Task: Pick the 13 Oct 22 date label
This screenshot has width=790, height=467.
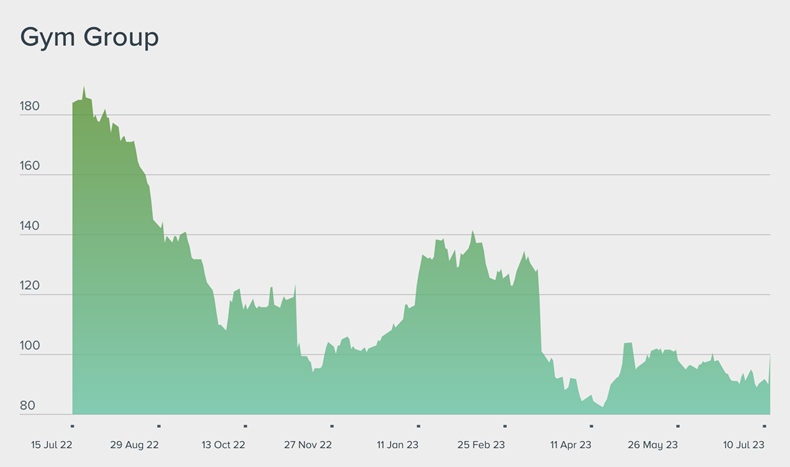Action: pyautogui.click(x=223, y=444)
